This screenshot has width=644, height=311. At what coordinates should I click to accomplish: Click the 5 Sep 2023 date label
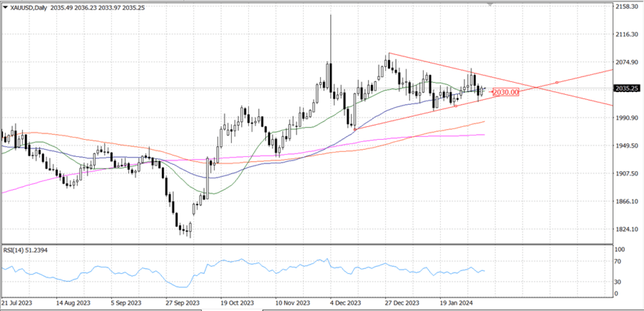[126, 303]
